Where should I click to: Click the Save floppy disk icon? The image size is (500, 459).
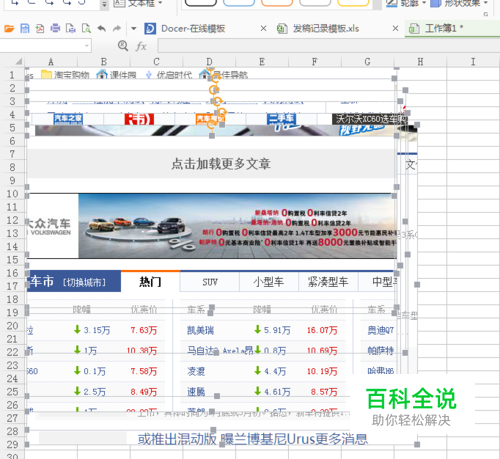(25, 29)
